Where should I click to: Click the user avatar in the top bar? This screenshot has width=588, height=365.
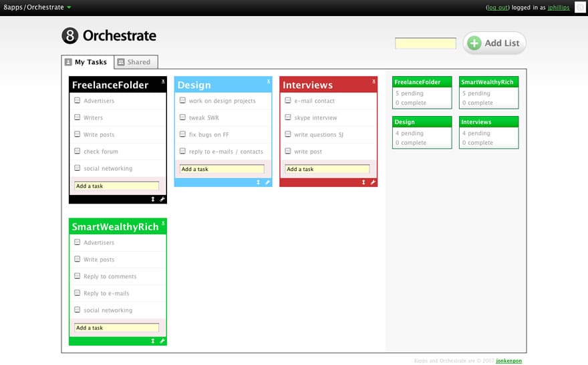[x=579, y=7]
